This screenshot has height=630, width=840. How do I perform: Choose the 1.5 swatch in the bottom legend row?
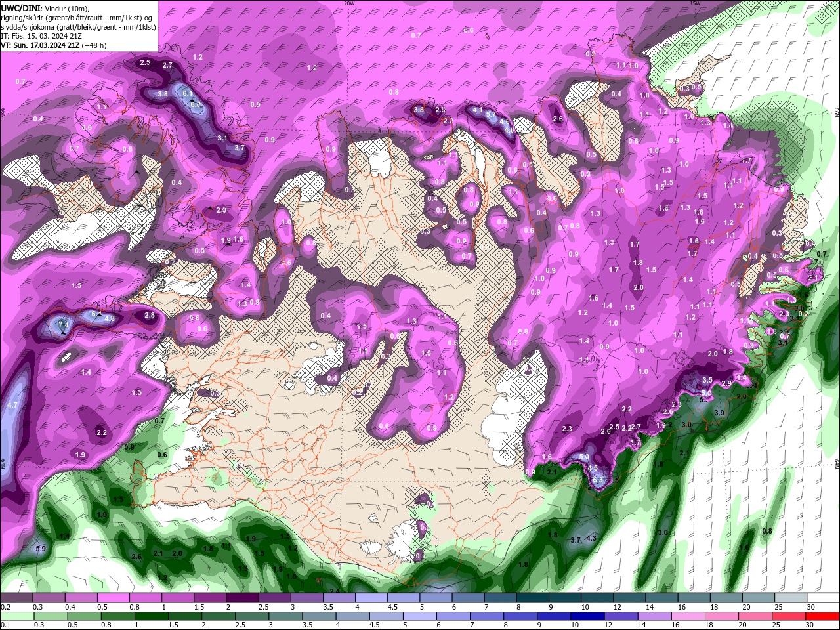[184, 616]
